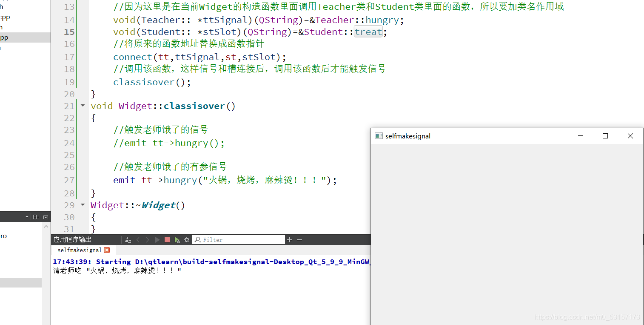644x325 pixels.
Task: Click 'hungry' in &Teacher::hungry line 14
Action: tap(382, 20)
